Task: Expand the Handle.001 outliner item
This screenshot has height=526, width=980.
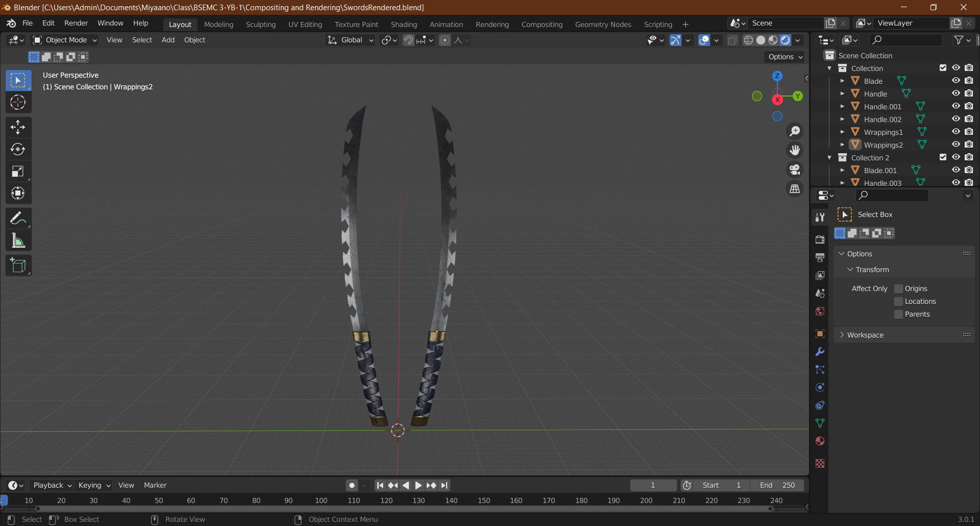Action: (842, 106)
